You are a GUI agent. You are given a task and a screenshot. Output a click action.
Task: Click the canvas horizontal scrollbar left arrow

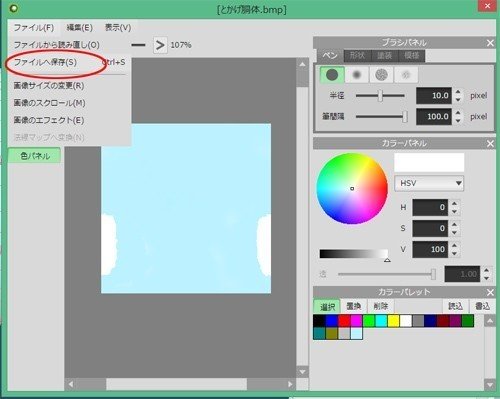(71, 384)
